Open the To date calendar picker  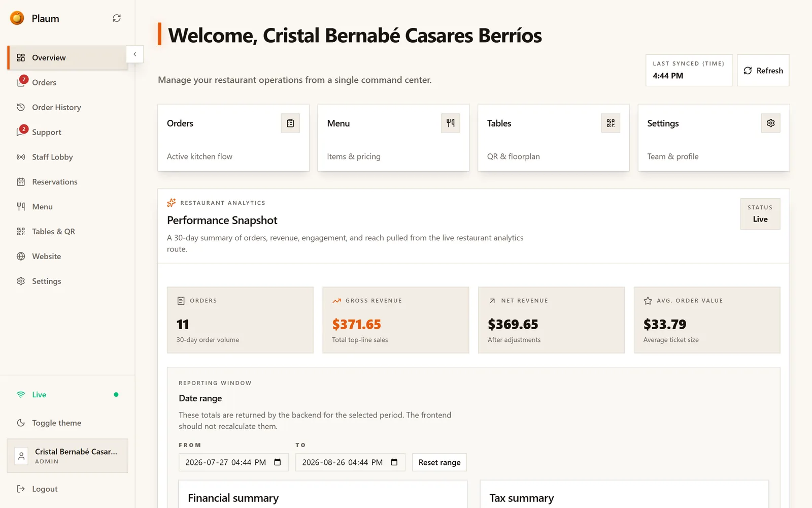pyautogui.click(x=394, y=462)
